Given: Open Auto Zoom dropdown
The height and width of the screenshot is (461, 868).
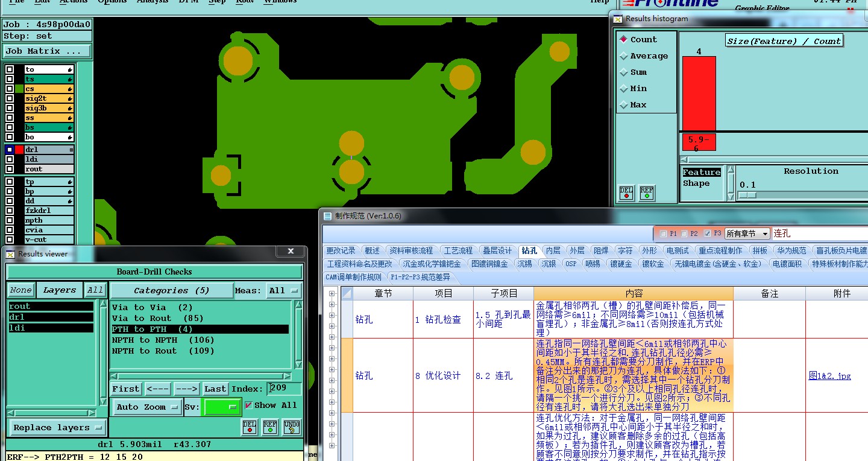Looking at the screenshot, I should point(147,407).
